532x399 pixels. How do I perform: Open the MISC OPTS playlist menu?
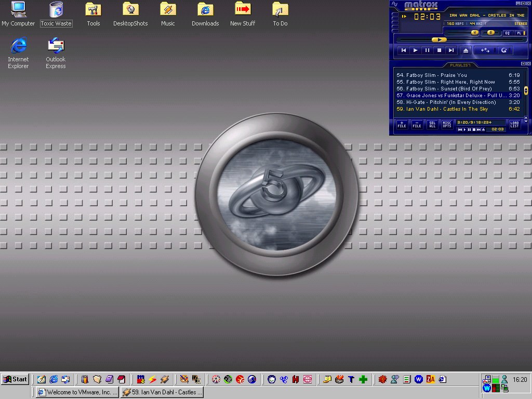(x=447, y=125)
